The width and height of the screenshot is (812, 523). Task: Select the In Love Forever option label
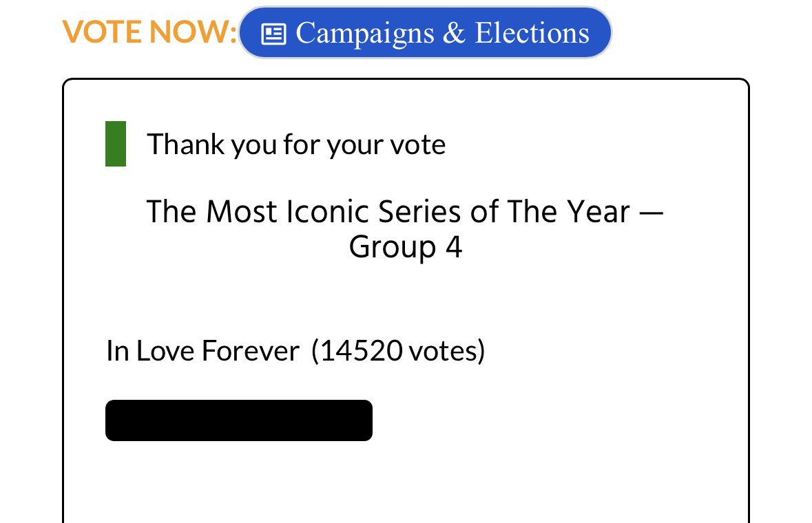click(203, 351)
